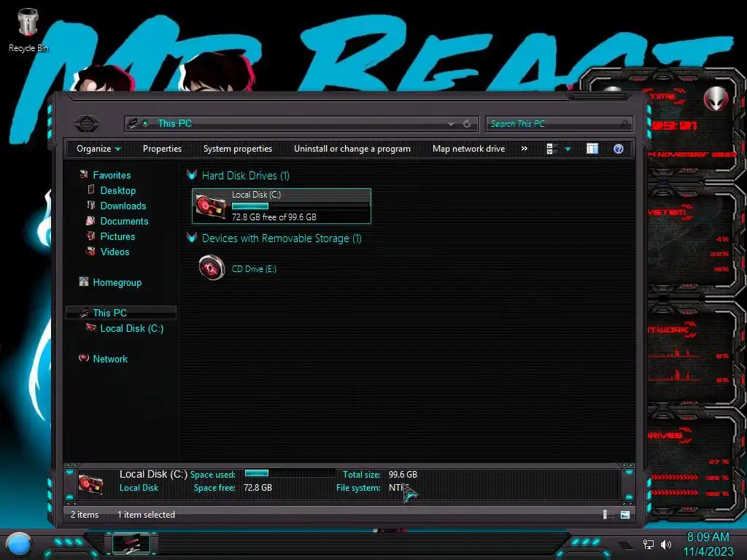Click the back navigation button in Explorer
747x560 pixels.
tap(87, 124)
